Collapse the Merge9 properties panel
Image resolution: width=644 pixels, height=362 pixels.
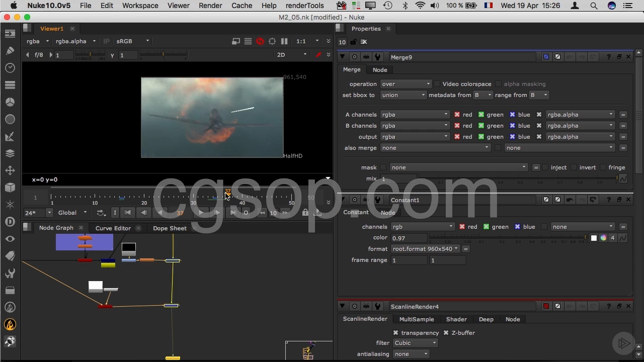pyautogui.click(x=343, y=57)
